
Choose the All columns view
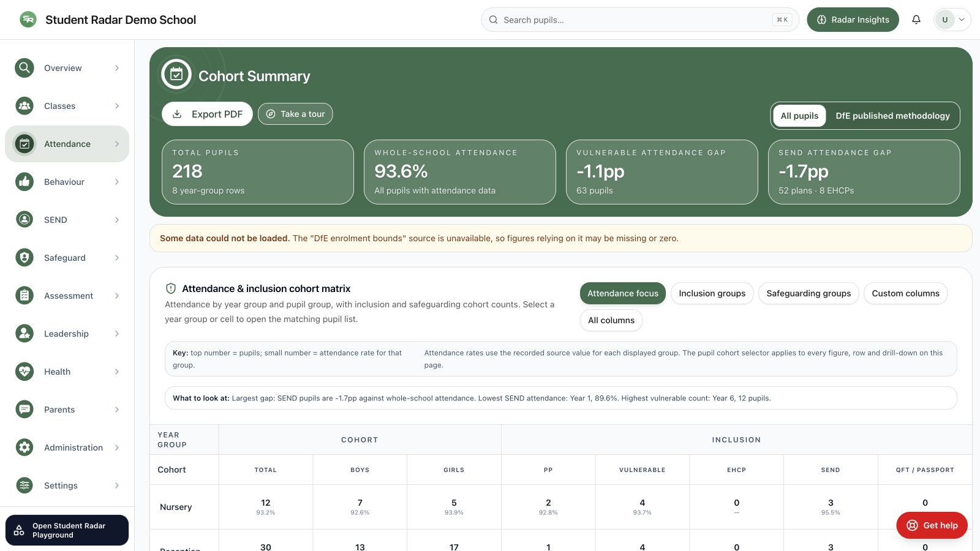tap(611, 320)
